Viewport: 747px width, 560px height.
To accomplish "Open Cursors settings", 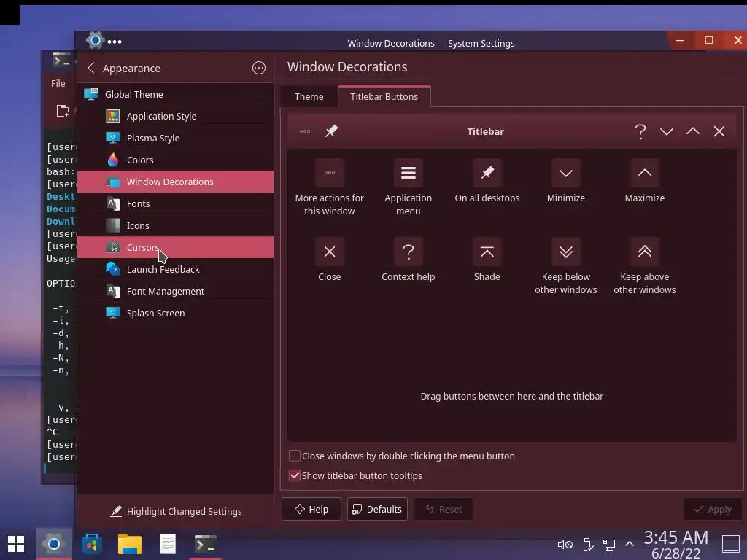I will click(175, 248).
